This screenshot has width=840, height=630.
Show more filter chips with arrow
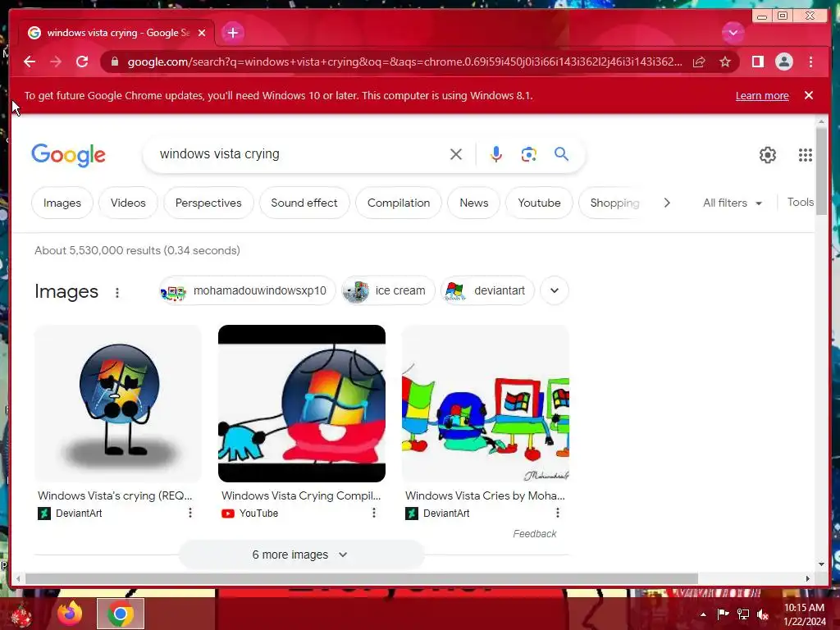667,203
